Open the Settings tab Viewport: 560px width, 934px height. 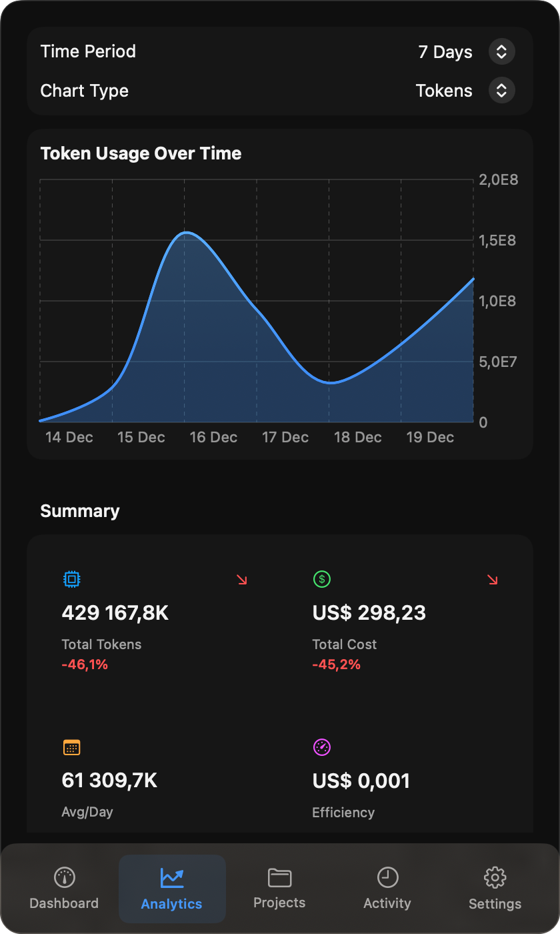(495, 889)
